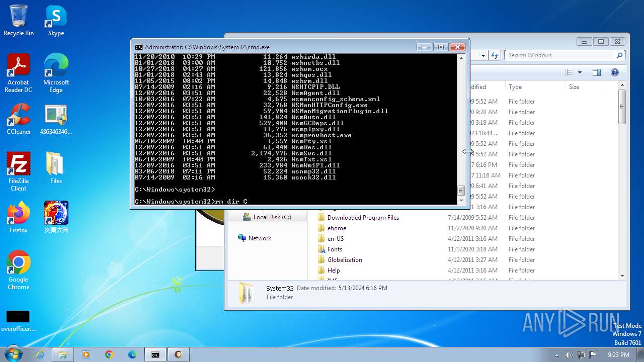Maximize the Explorer window

(x=600, y=42)
